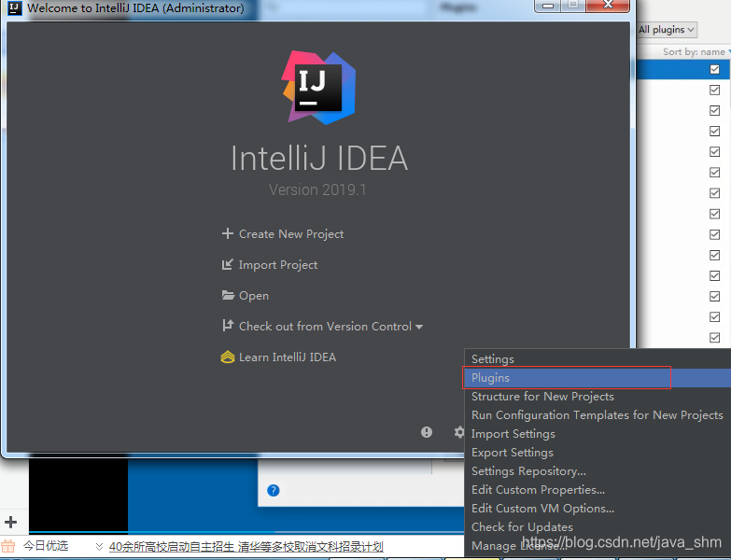Click Sort by: name dropdown

tap(696, 51)
